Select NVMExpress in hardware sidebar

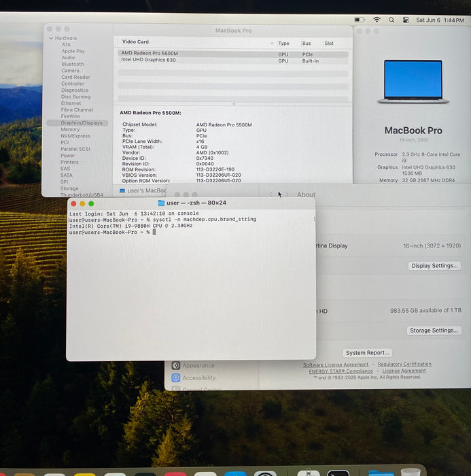click(x=75, y=136)
